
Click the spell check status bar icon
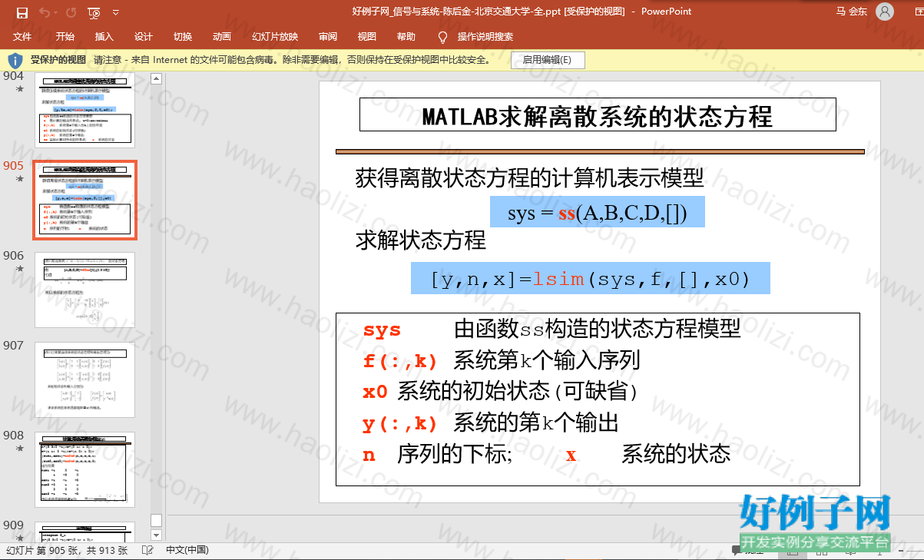pos(148,550)
